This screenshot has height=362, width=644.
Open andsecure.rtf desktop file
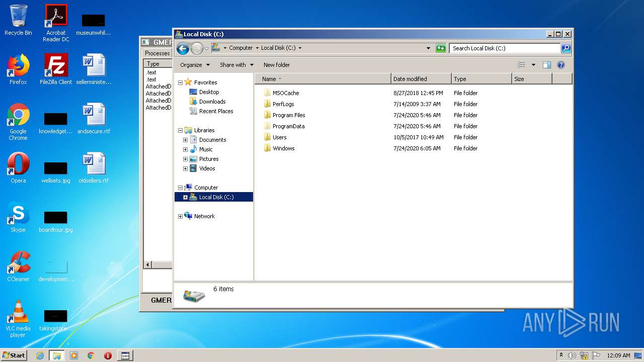[94, 119]
